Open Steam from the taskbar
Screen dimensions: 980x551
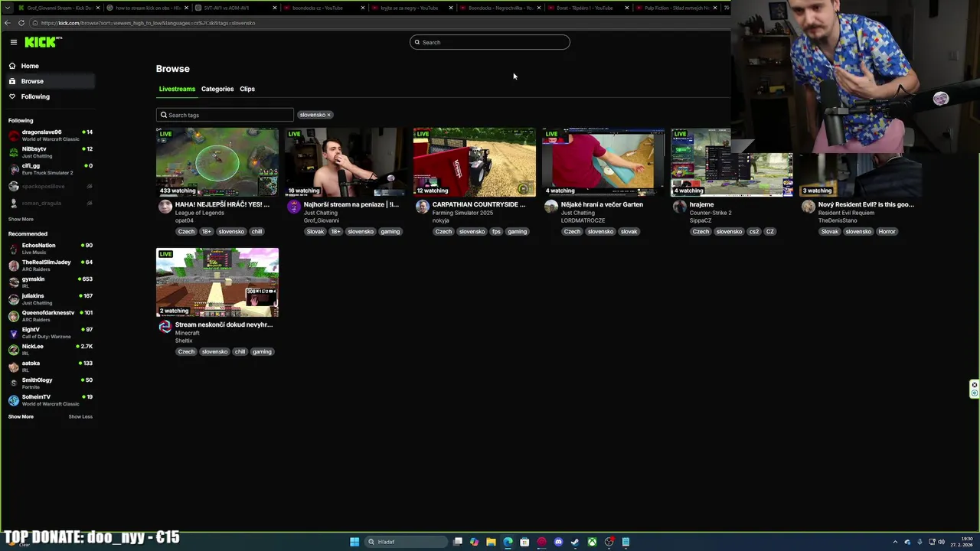point(575,542)
